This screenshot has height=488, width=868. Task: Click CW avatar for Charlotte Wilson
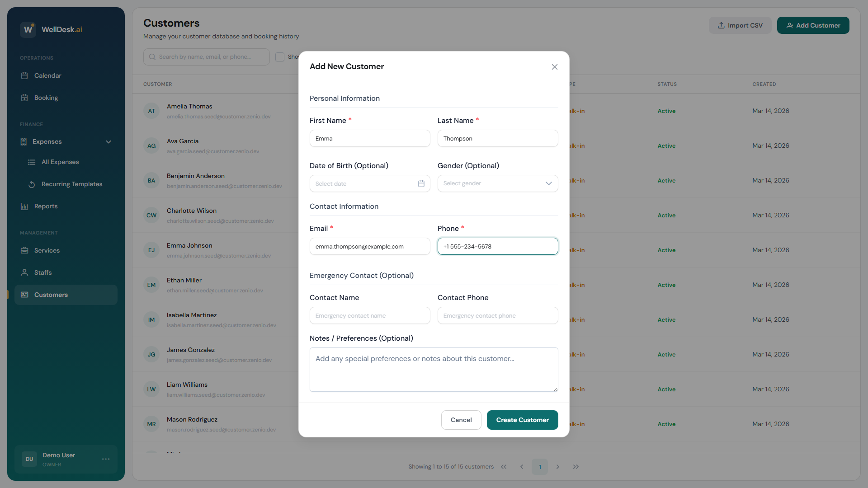[151, 216]
